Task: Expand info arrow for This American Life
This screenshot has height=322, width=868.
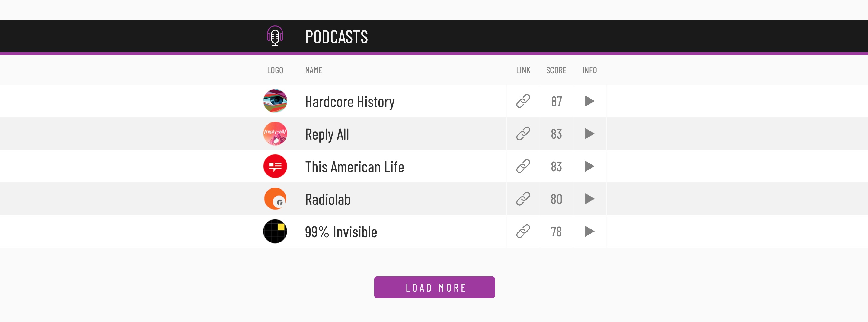Action: (x=589, y=166)
